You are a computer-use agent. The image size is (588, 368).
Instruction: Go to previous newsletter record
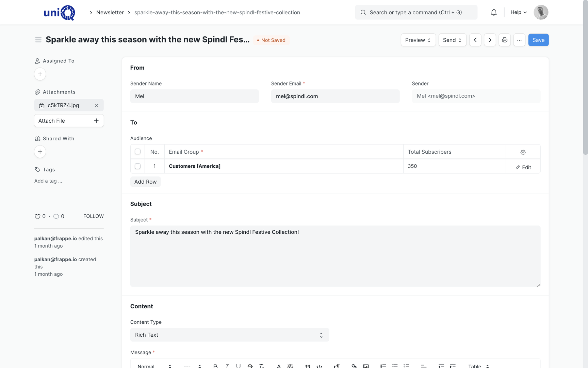pos(475,40)
